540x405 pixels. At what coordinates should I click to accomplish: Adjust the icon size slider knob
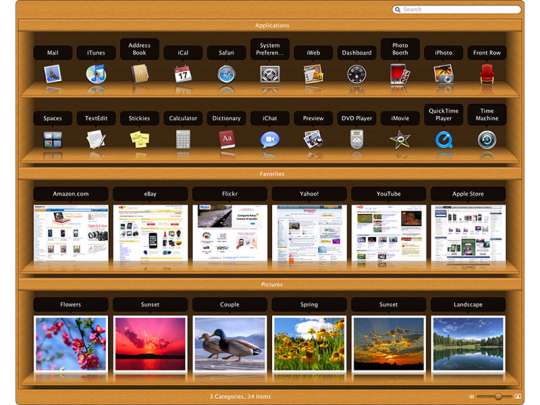pos(498,396)
